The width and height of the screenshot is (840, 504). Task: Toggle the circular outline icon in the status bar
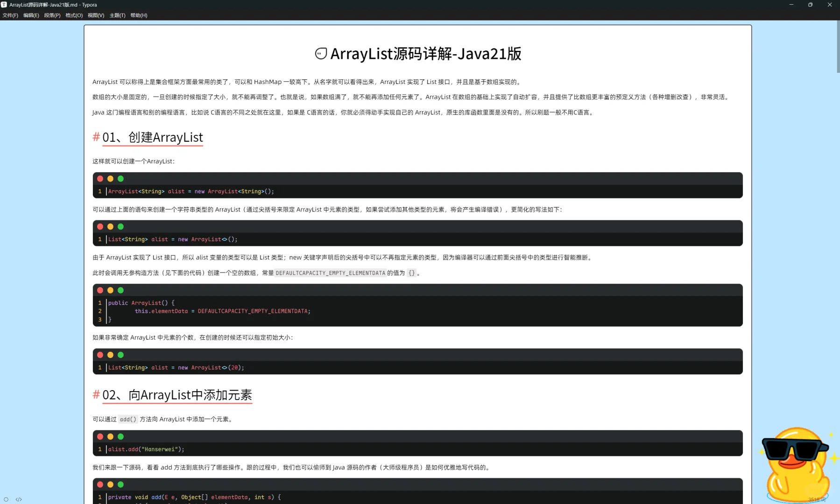click(6, 499)
